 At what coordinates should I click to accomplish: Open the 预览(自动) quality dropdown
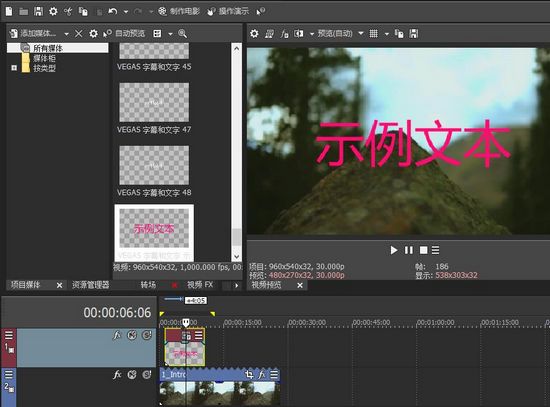click(340, 33)
